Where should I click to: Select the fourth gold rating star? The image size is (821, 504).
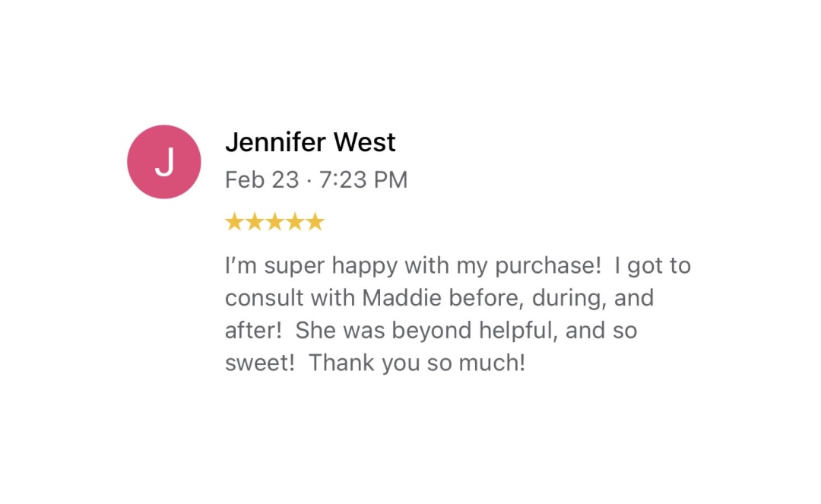[x=295, y=222]
